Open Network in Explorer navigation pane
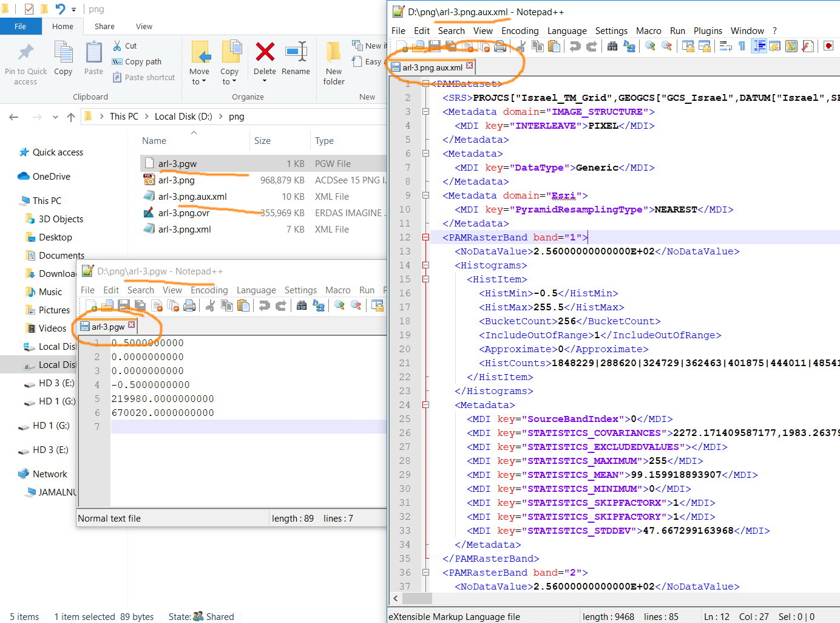This screenshot has width=840, height=623. (x=50, y=474)
